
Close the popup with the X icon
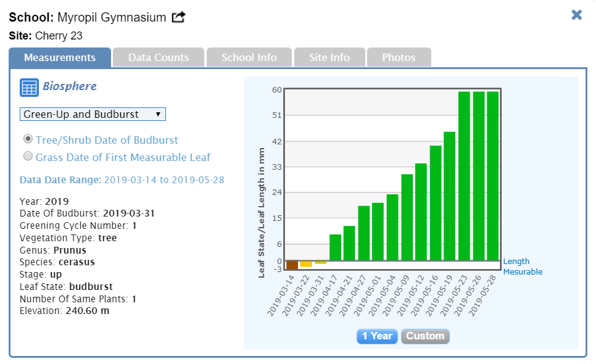click(576, 15)
